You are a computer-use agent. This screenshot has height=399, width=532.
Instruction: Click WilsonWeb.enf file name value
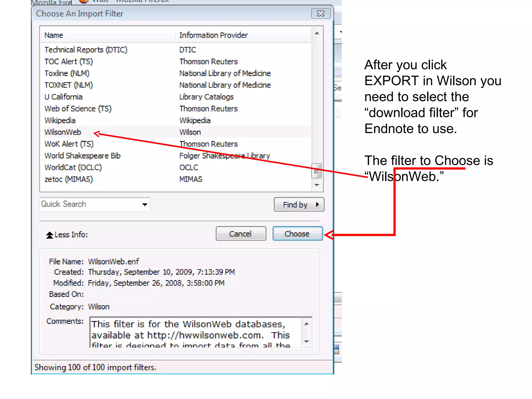[114, 261]
